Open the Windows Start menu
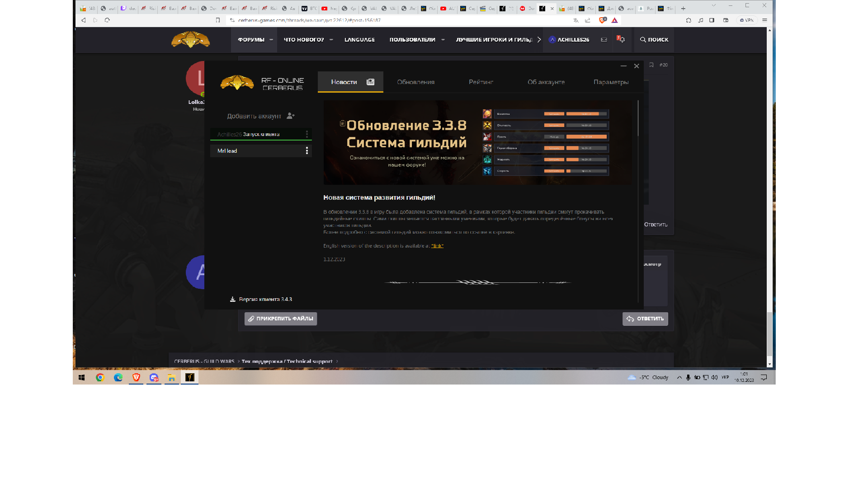Screen dimensions: 868x488 click(82, 378)
